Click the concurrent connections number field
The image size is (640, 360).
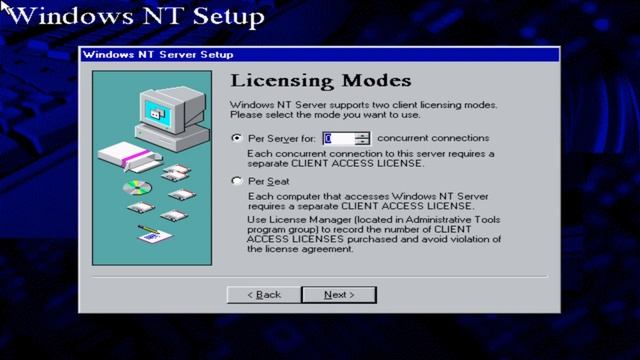coord(338,139)
